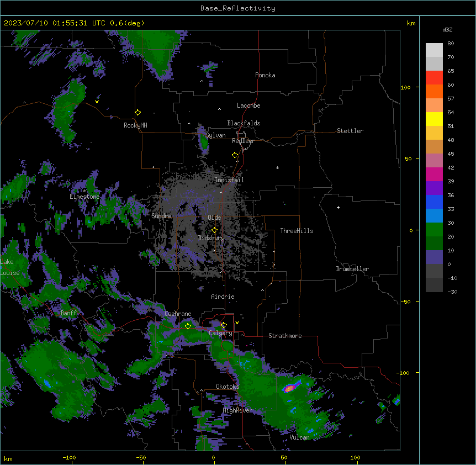Viewport: 476px width, 465px height.
Task: Click the Sylvan label
Action: [215, 135]
